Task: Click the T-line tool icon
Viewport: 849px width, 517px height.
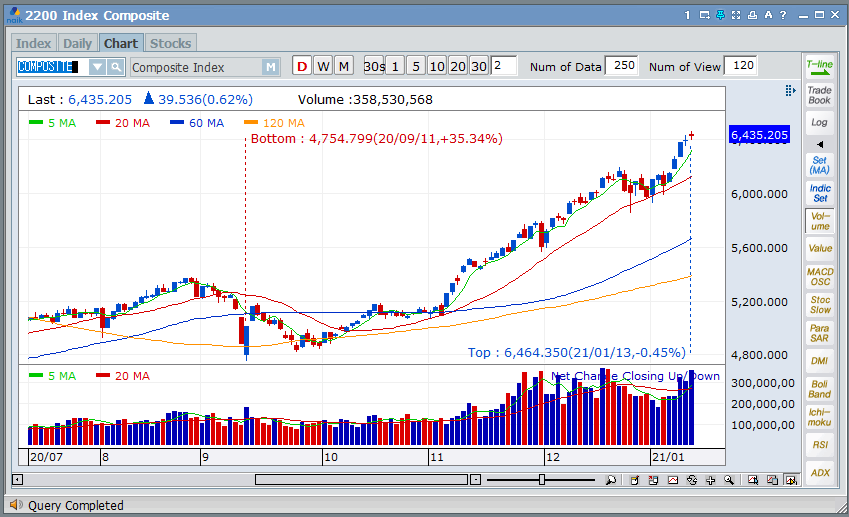Action: tap(819, 67)
